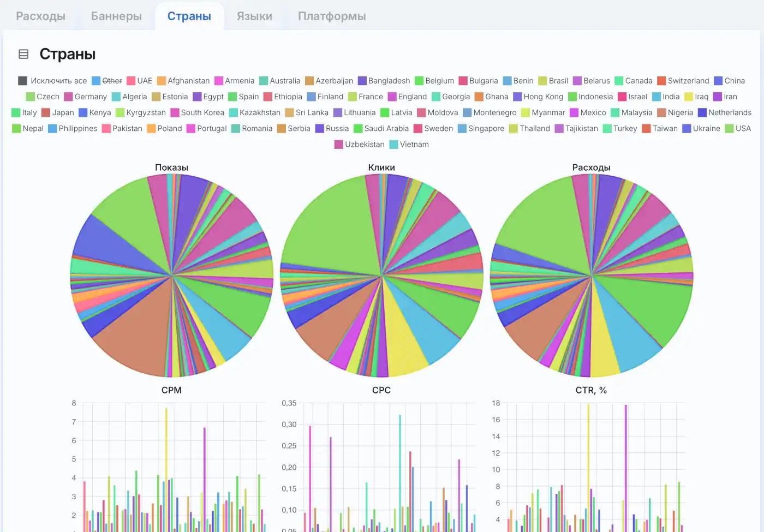Click Italy in the legend

tap(25, 112)
